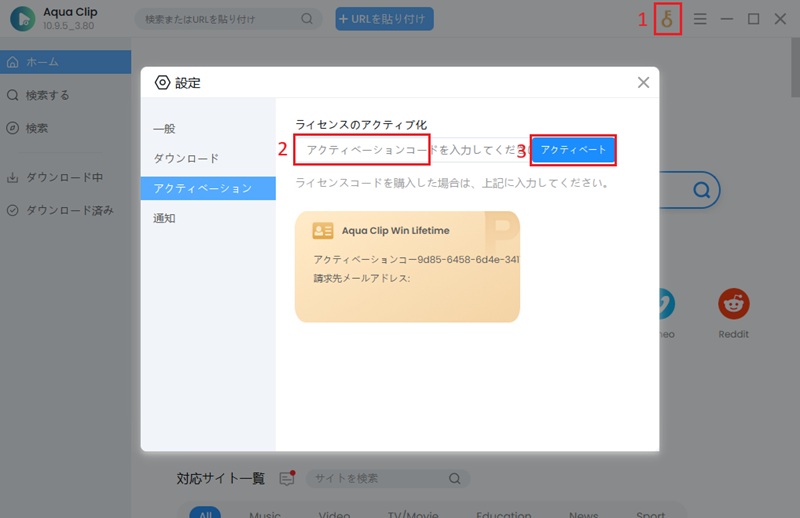
Task: Click the version number 10.9.5_3.80
Action: (x=68, y=26)
